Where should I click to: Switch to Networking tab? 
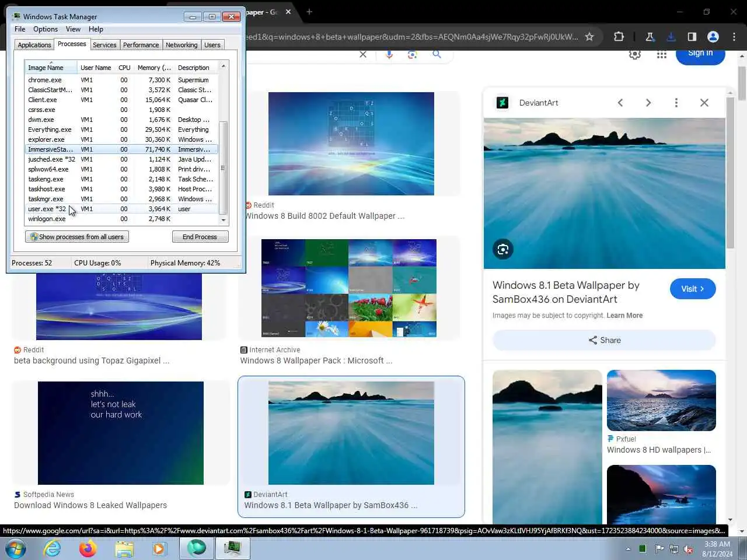coord(181,45)
